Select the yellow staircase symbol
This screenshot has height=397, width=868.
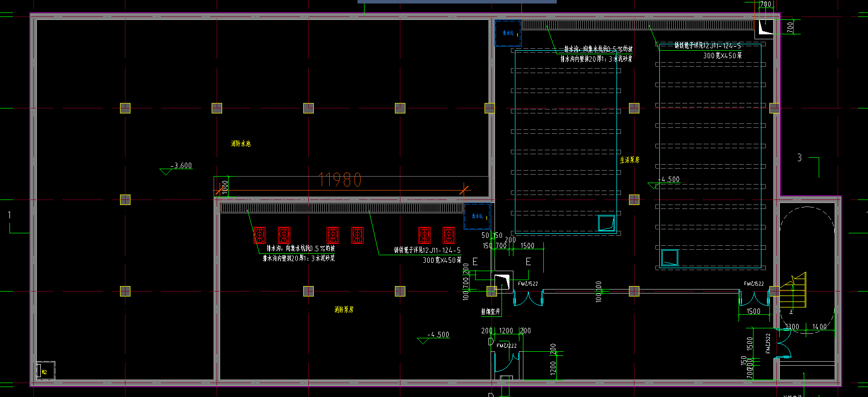pos(792,290)
